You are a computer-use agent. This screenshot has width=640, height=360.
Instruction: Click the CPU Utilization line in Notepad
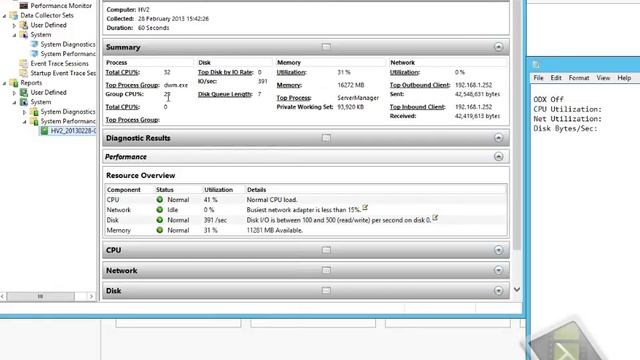coord(568,109)
